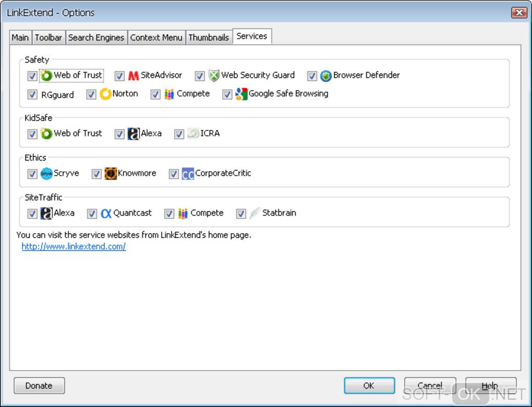
Task: Toggle the ICRA checkbox
Action: tap(179, 134)
